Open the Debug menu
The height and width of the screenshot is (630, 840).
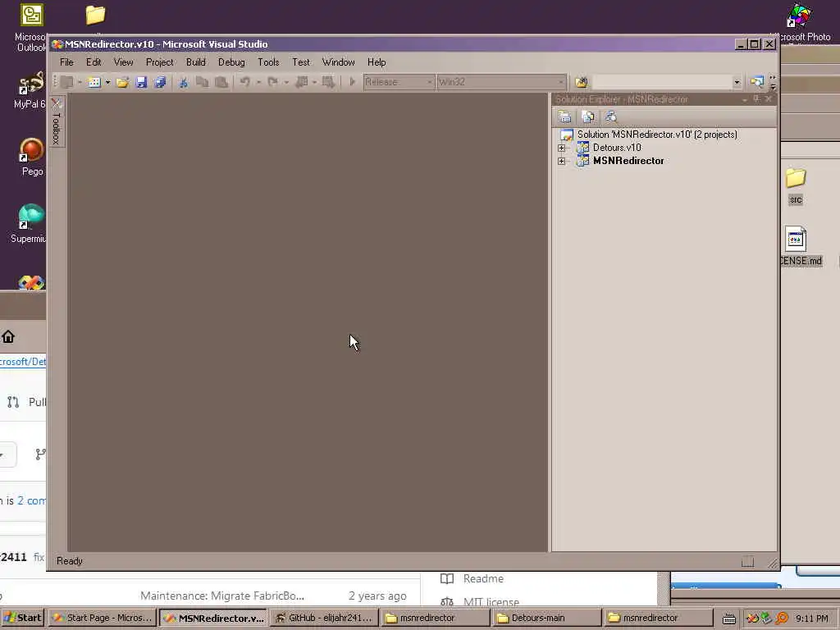tap(231, 62)
